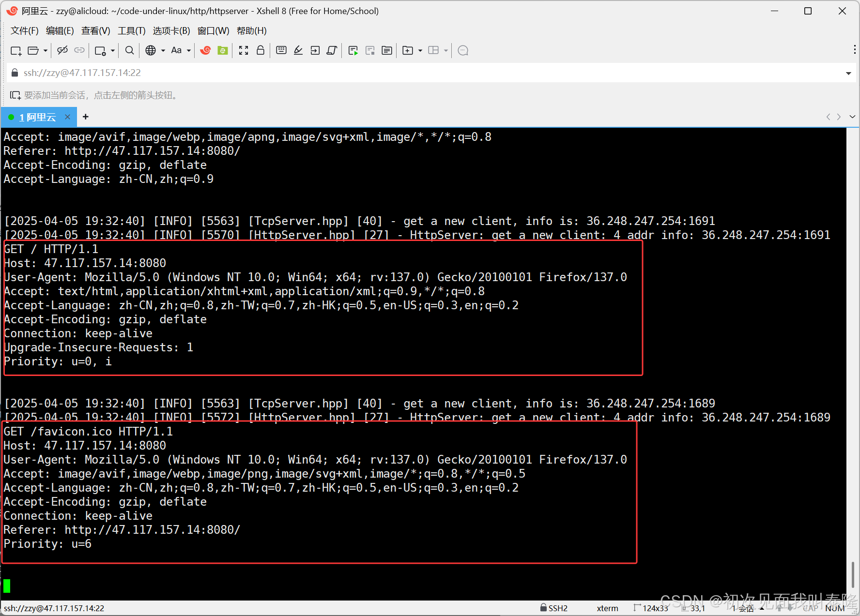Expand the Properties dropdown arrow

[x=113, y=50]
